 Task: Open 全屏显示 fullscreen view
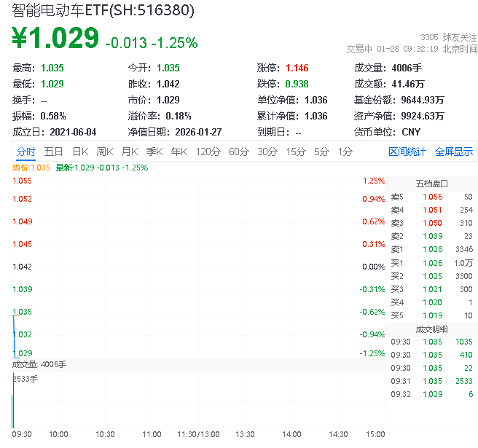pos(454,152)
